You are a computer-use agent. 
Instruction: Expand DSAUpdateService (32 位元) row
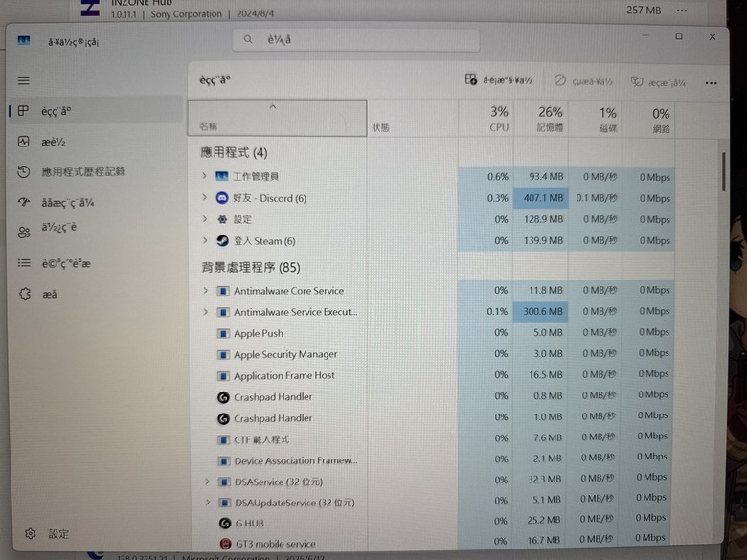[208, 502]
